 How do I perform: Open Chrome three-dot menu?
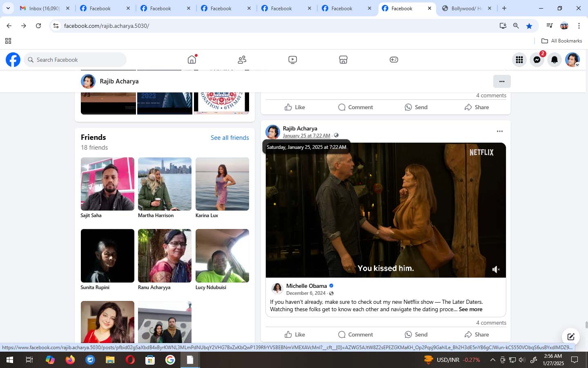point(579,26)
